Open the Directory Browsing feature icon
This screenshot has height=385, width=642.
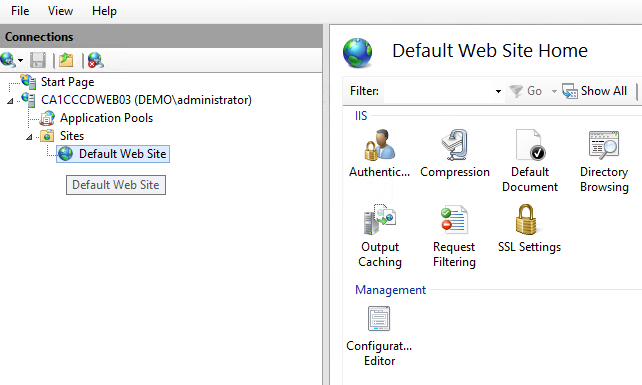[604, 145]
